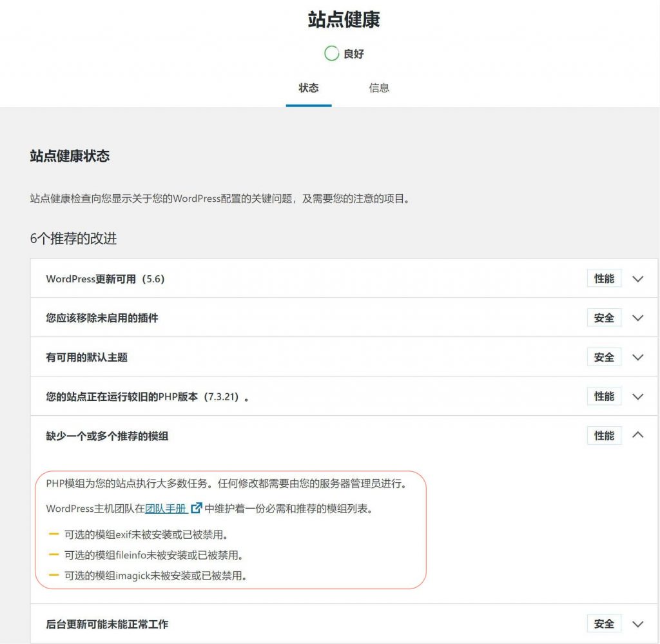Click the external link icon beside 团队手册
Screen dimensions: 660x644
[197, 508]
